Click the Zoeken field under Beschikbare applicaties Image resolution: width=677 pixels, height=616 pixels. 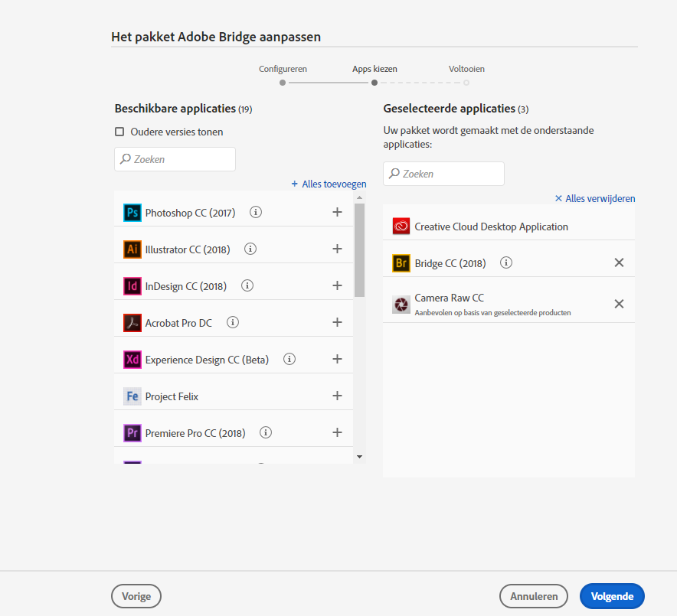[175, 158]
